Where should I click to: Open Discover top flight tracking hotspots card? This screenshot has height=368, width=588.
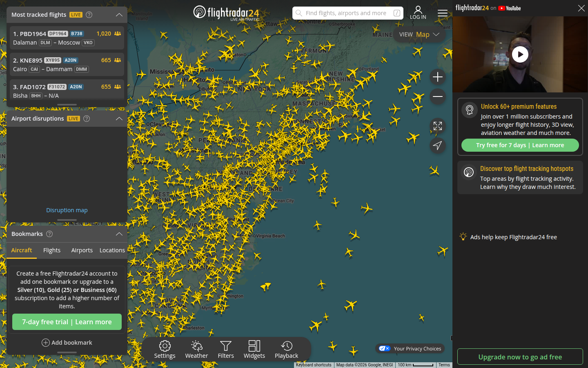520,177
